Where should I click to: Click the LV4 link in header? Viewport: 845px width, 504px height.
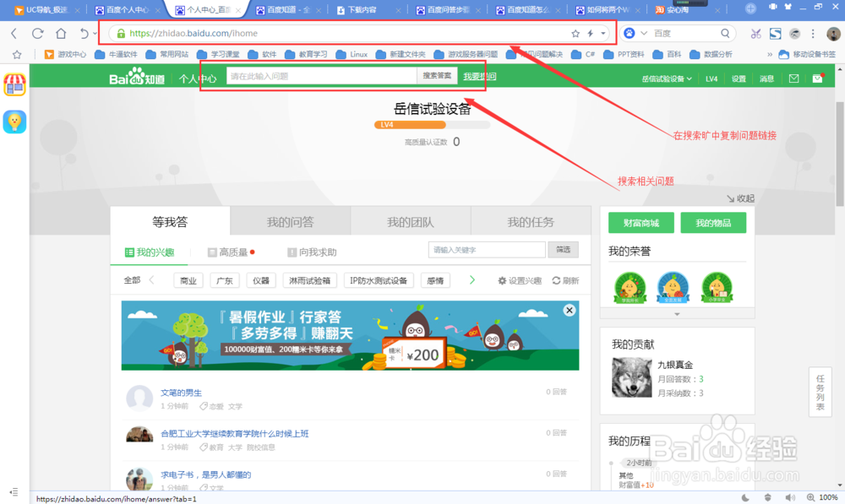[711, 79]
